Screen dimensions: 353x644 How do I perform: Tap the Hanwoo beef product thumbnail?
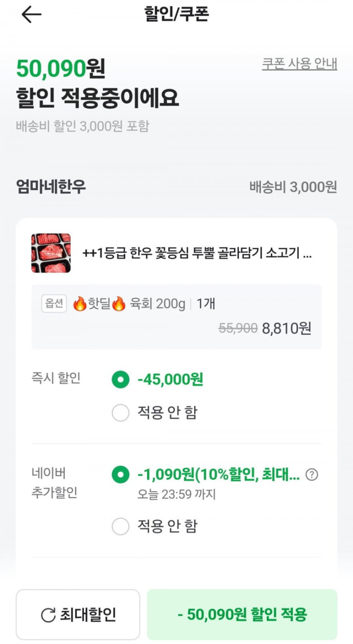pyautogui.click(x=51, y=253)
